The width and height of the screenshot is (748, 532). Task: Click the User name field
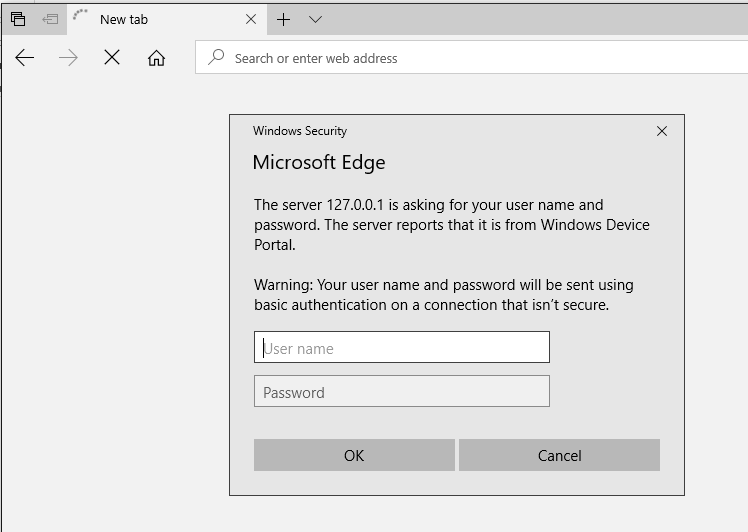tap(401, 348)
